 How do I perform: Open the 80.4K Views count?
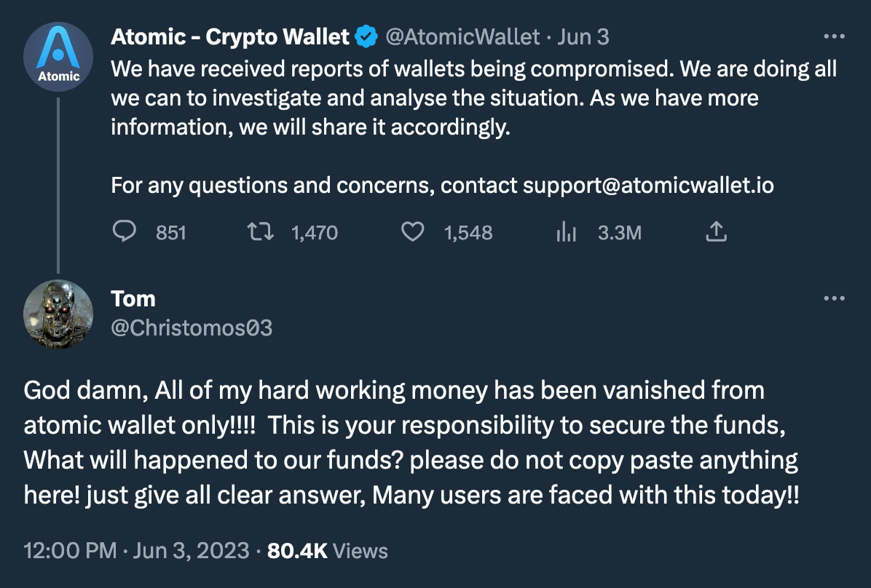[x=328, y=550]
